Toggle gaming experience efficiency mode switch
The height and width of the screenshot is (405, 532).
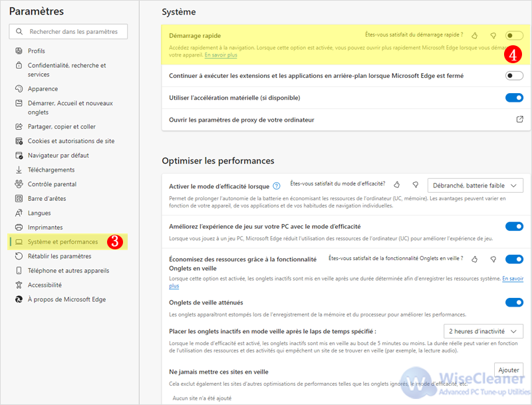tap(514, 226)
